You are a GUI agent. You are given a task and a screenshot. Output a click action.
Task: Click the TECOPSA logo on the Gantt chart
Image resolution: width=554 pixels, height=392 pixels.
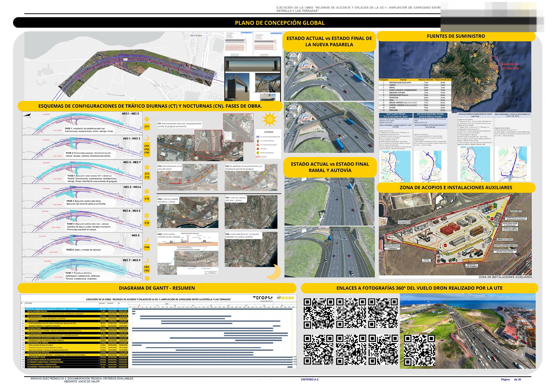[262, 298]
